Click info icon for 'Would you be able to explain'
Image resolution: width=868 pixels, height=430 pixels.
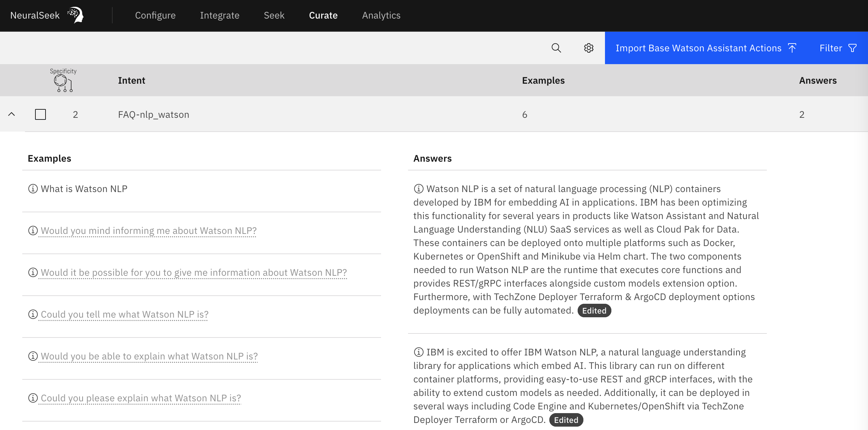pyautogui.click(x=33, y=356)
